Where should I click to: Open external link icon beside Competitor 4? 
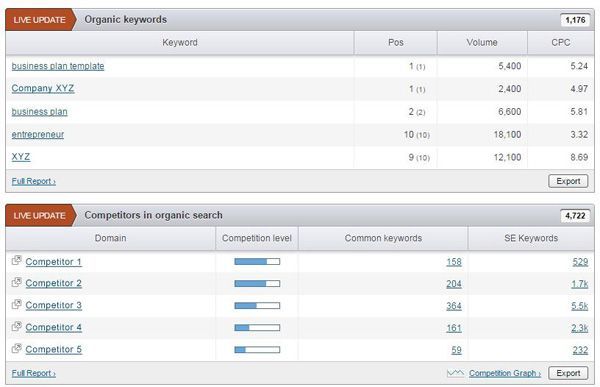point(16,327)
